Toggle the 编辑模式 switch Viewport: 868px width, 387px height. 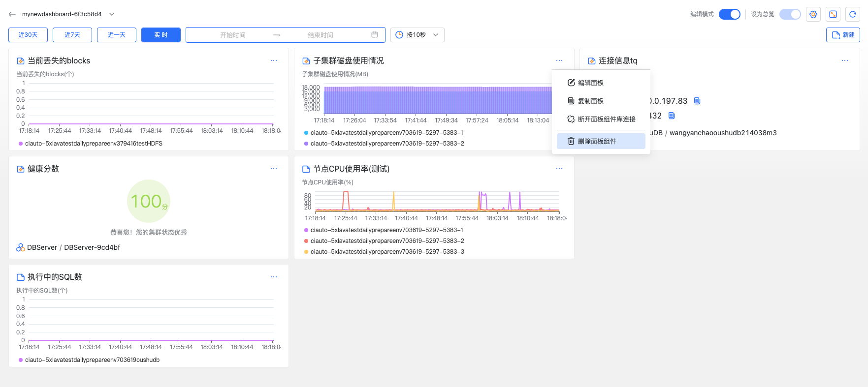click(729, 14)
